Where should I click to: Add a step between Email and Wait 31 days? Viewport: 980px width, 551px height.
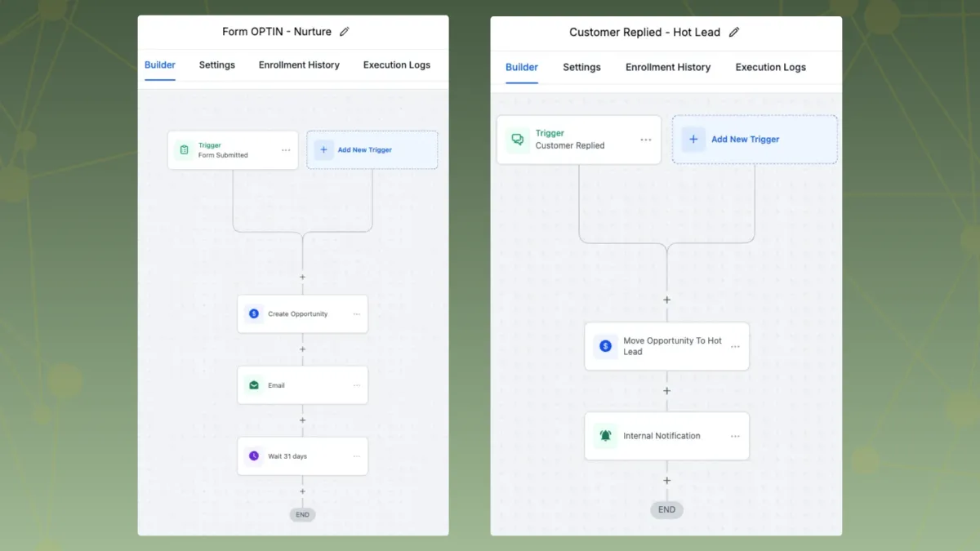[x=302, y=420]
